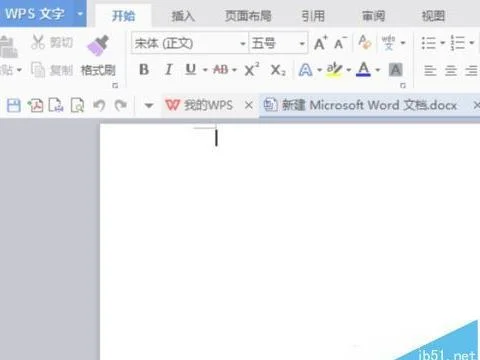Expand phonetic guide 变 dropdown arrow
The width and height of the screenshot is (480, 360).
point(403,43)
